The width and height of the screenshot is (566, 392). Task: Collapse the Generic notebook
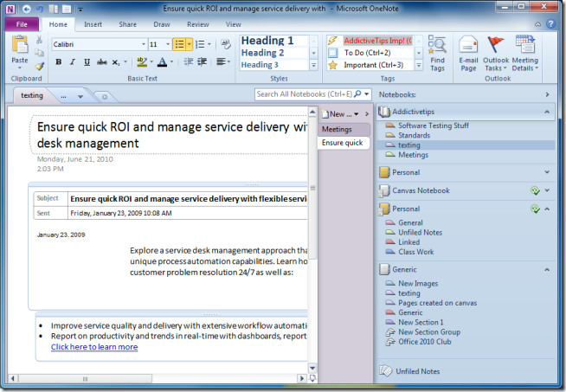547,270
